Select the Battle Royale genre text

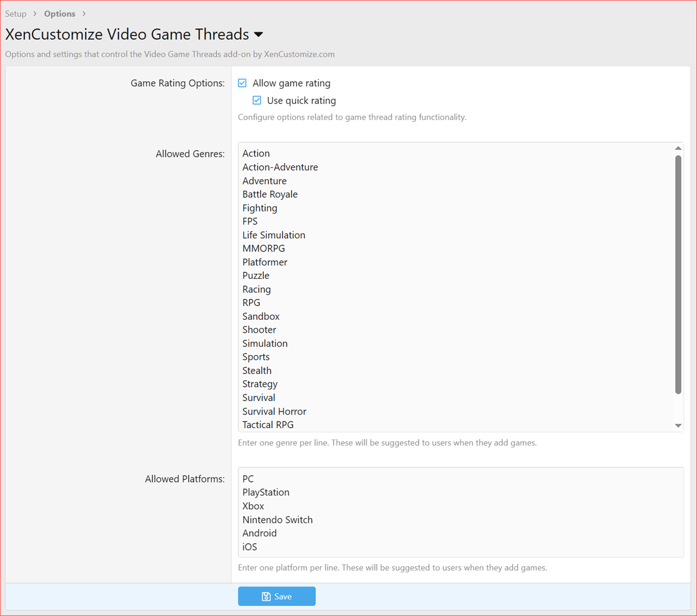pyautogui.click(x=270, y=194)
